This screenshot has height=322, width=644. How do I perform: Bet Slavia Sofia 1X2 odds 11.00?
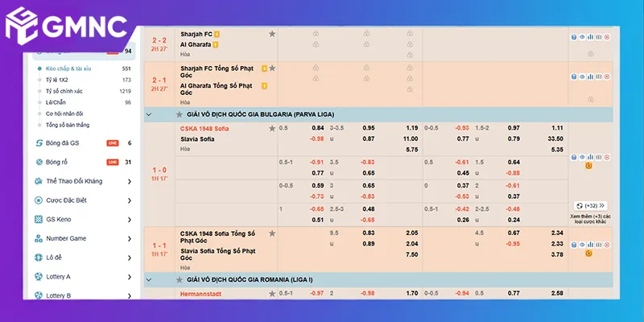[x=411, y=138]
